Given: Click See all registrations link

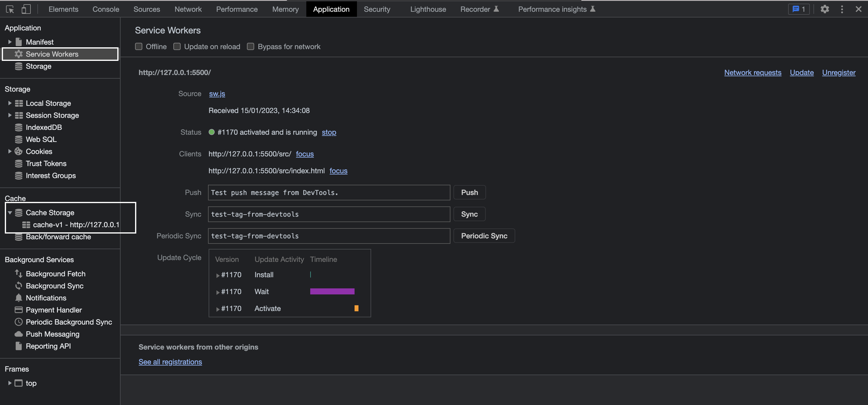Looking at the screenshot, I should 170,362.
